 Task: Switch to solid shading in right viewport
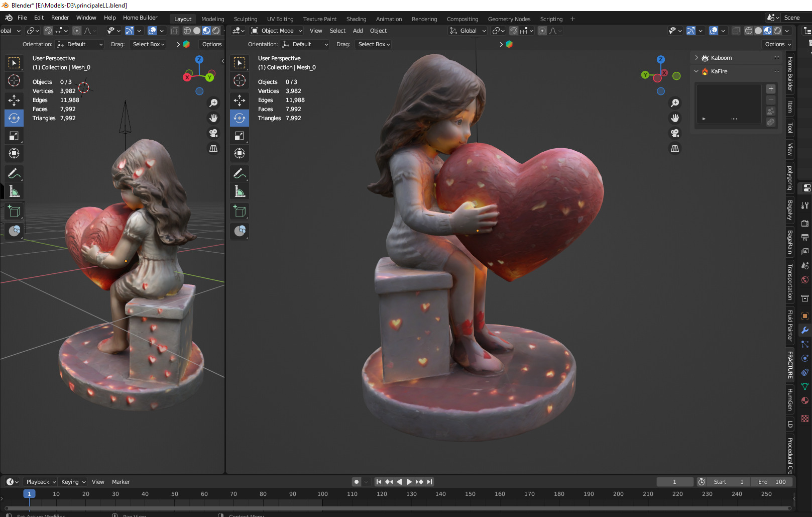coord(758,31)
